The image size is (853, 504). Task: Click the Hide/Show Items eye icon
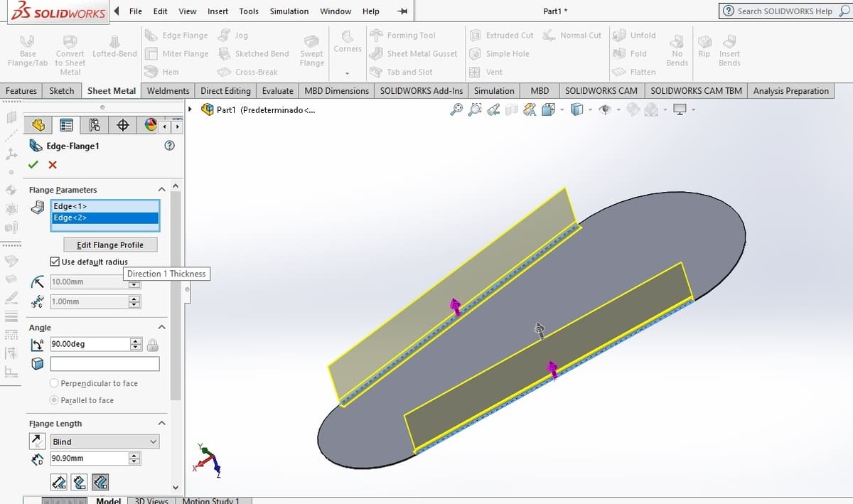click(605, 109)
